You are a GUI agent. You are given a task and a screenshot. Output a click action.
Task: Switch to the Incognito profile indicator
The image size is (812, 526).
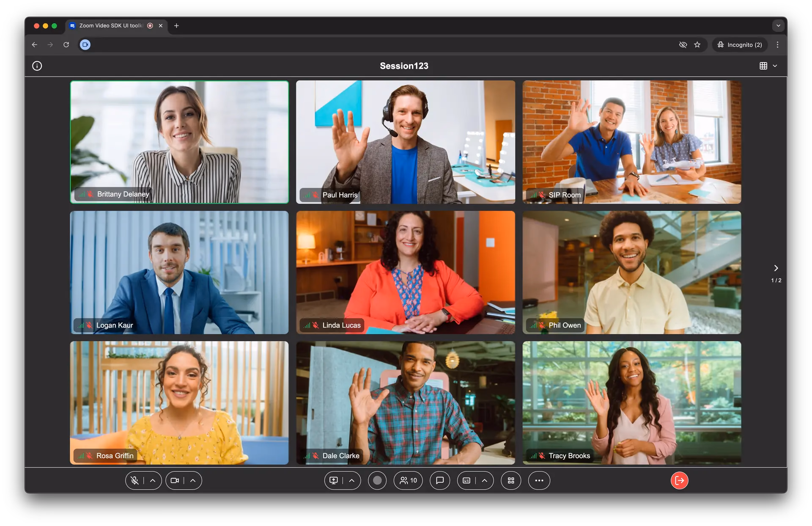[x=739, y=44]
